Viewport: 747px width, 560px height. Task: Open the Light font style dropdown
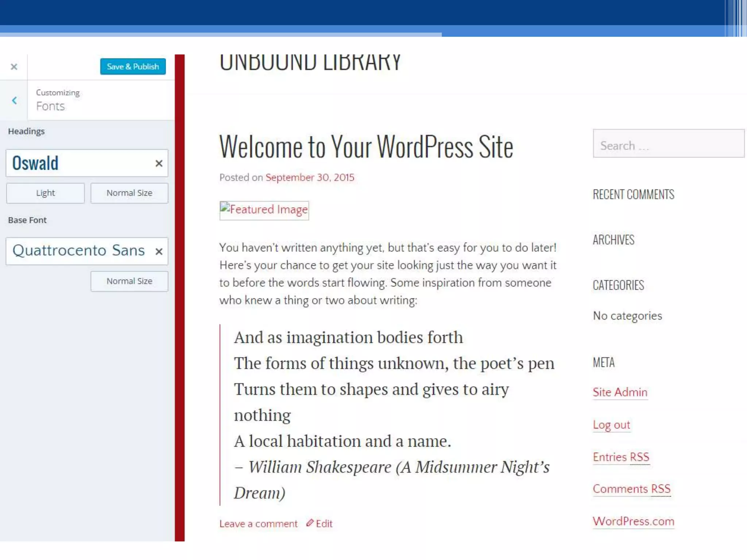pyautogui.click(x=45, y=193)
